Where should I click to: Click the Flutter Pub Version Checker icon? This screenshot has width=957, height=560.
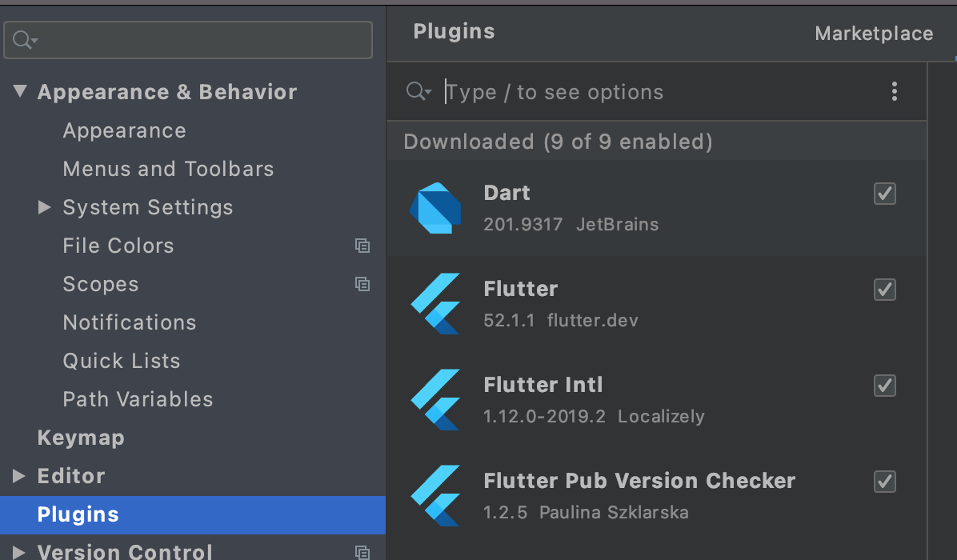point(435,496)
